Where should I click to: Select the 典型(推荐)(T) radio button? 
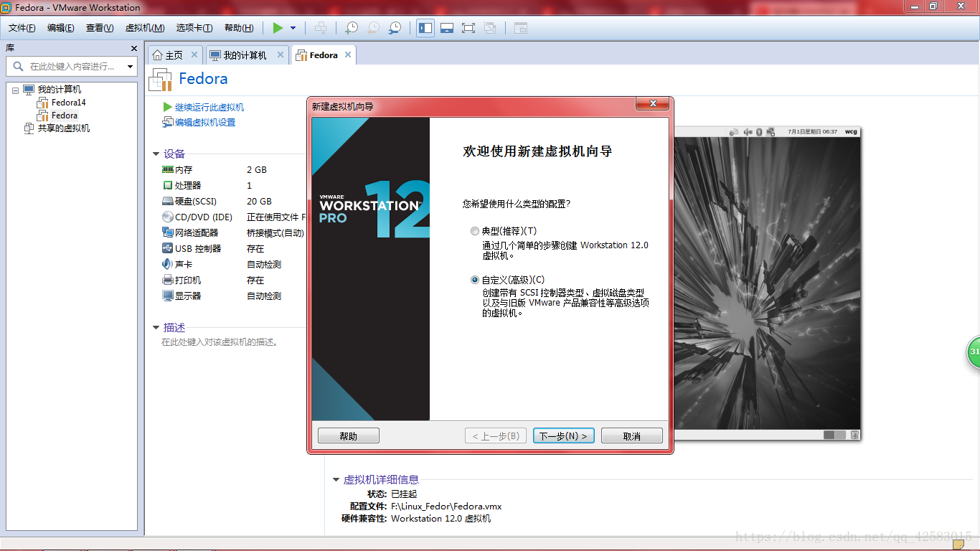(x=474, y=231)
